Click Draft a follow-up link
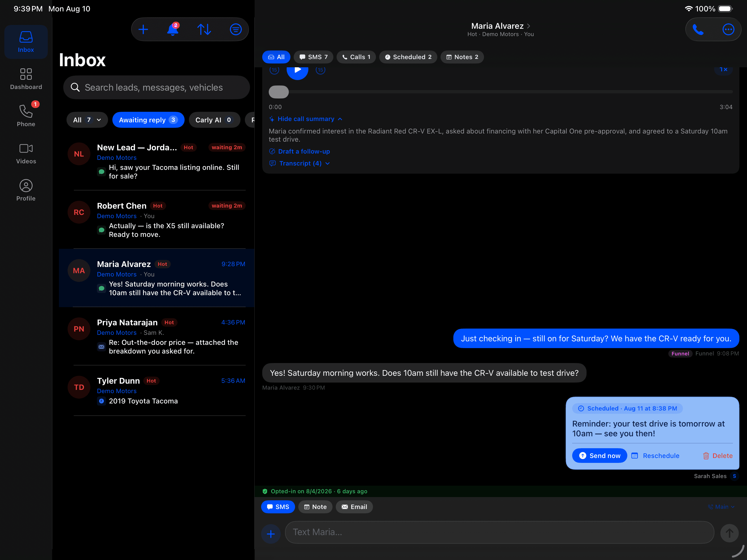Viewport: 747px width, 560px height. click(x=300, y=151)
